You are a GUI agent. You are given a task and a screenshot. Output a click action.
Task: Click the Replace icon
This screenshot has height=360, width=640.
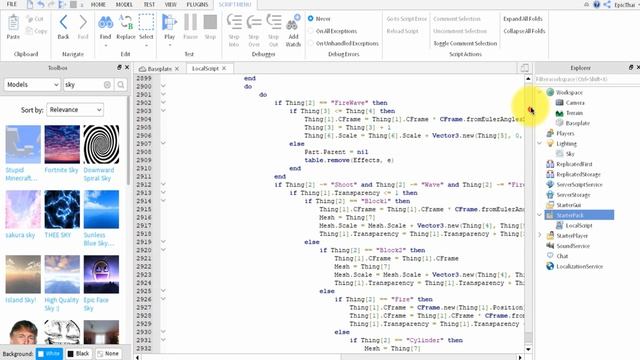coord(126,22)
